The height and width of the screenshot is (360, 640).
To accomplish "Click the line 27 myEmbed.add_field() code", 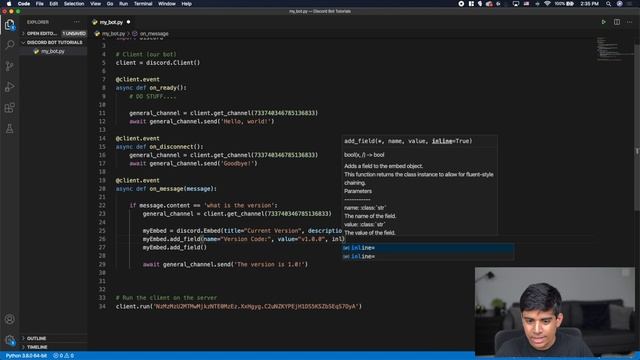I will [x=175, y=247].
